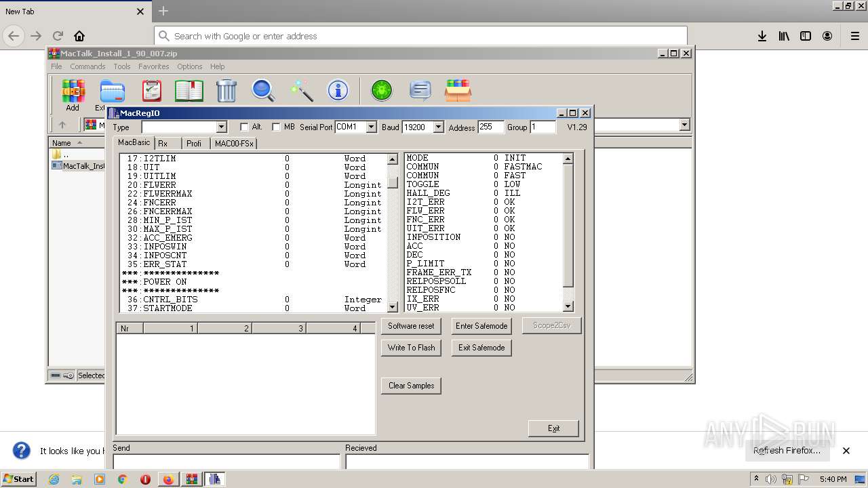The width and height of the screenshot is (868, 488).
Task: Switch to the MAC00-FSx tab
Action: (234, 143)
